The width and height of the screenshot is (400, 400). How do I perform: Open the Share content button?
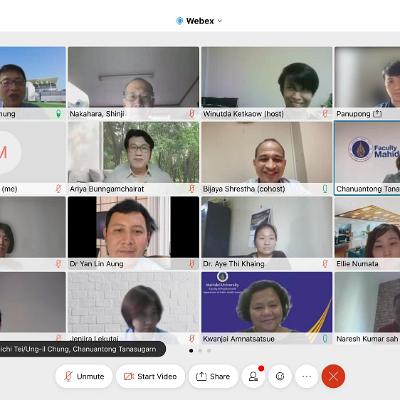click(213, 376)
